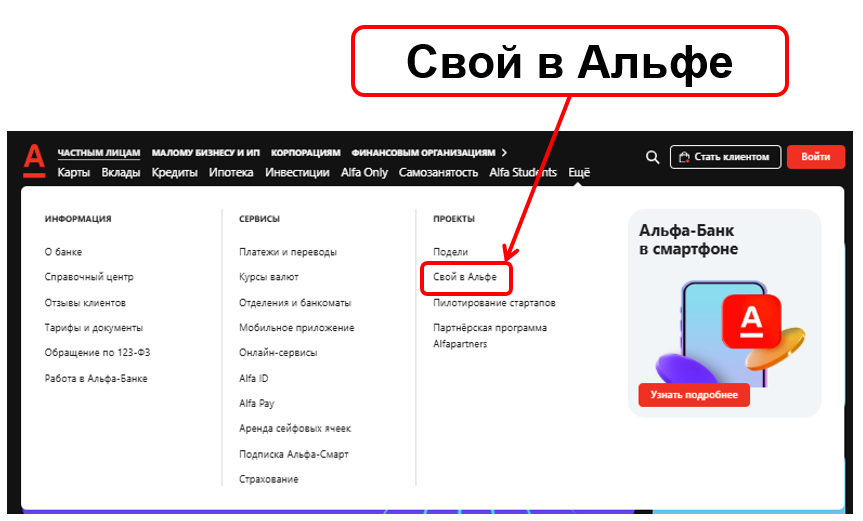Image resolution: width=863 pixels, height=521 pixels.
Task: Go to Отзывы клиентов
Action: [85, 303]
